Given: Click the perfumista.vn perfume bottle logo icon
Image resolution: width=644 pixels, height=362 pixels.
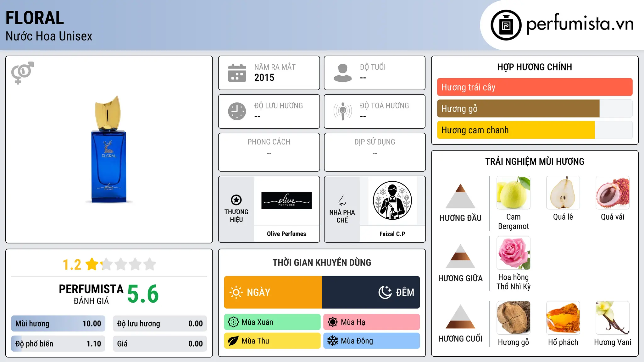Looking at the screenshot, I should (506, 25).
